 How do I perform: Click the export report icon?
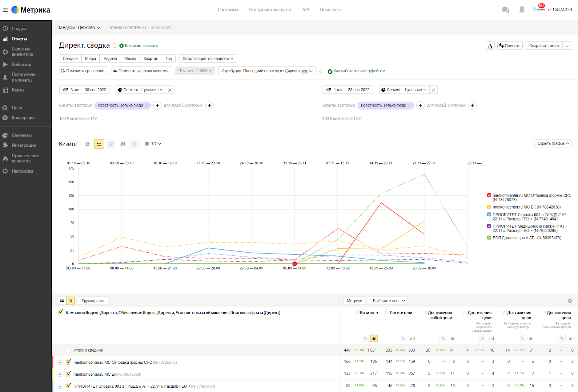(490, 46)
